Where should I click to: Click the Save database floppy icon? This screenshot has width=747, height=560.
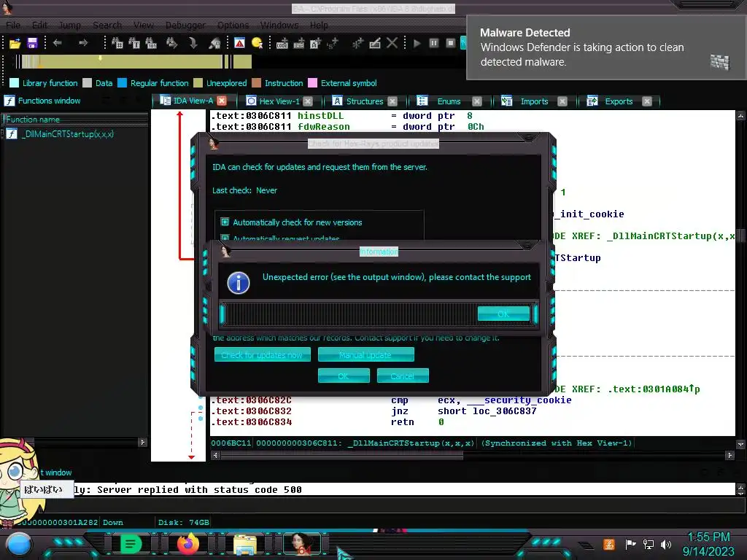click(32, 43)
